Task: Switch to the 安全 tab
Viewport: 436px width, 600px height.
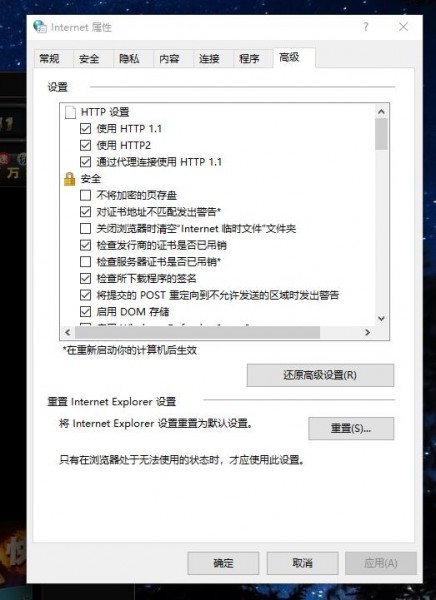Action: (89, 59)
